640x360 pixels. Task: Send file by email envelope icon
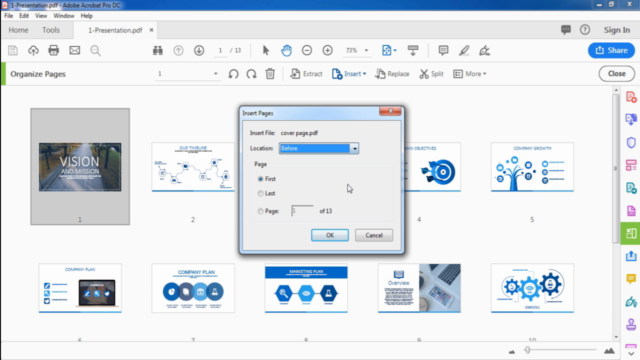click(74, 50)
